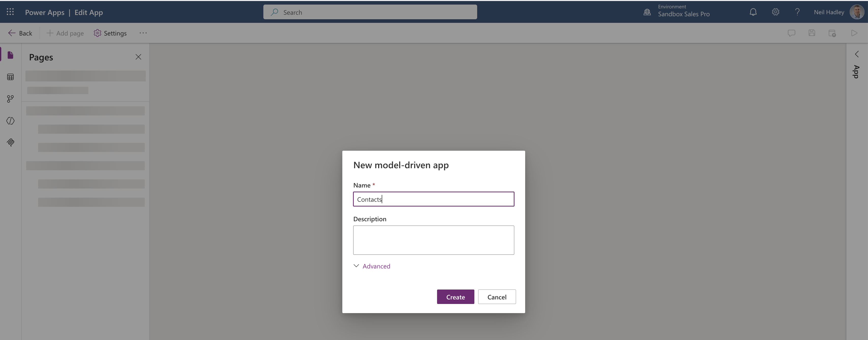Click the Name field containing Contacts

[x=434, y=199]
